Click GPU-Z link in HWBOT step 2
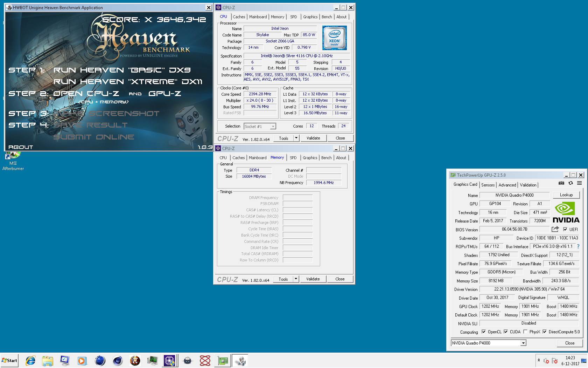 (x=165, y=94)
